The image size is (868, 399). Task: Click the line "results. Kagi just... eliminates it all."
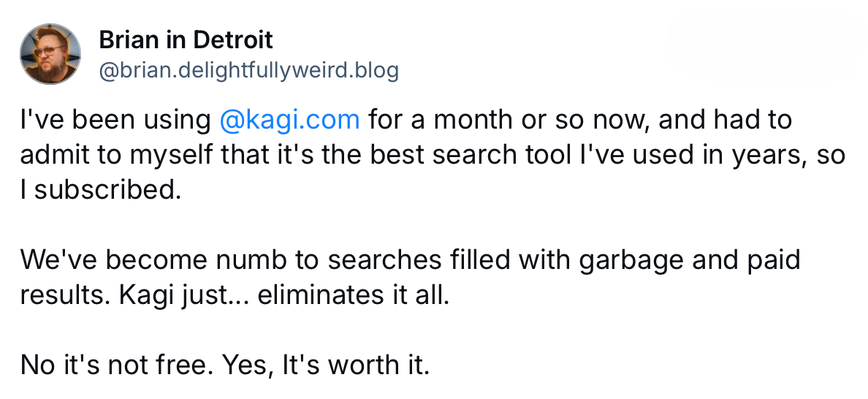[x=234, y=295]
